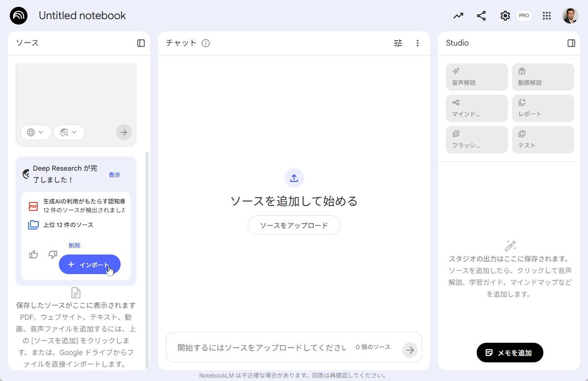The image size is (588, 381).
Task: Click ソースをアップロード button
Action: coord(294,226)
